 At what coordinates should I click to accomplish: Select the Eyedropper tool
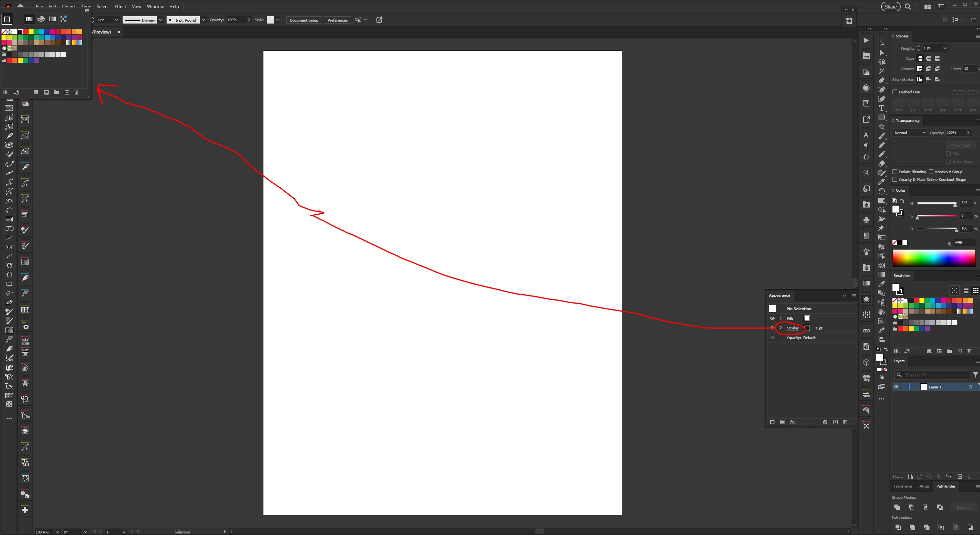click(882, 284)
